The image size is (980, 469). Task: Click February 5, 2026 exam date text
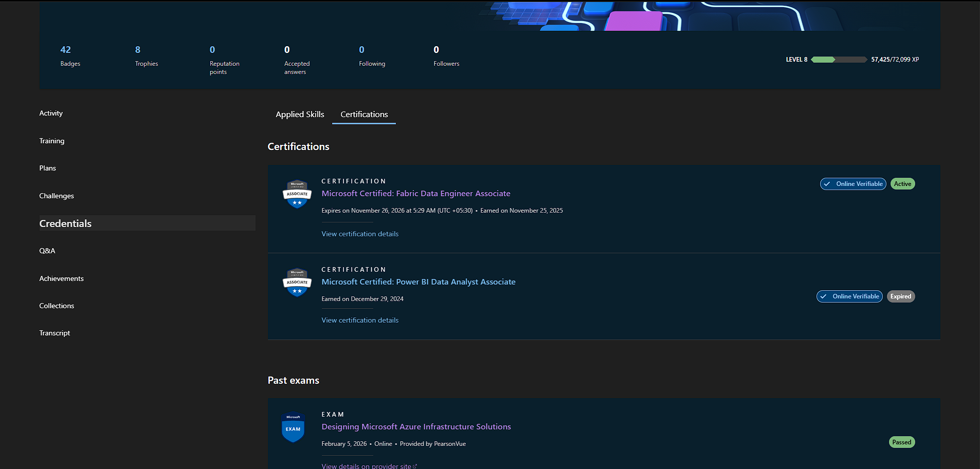tap(344, 444)
